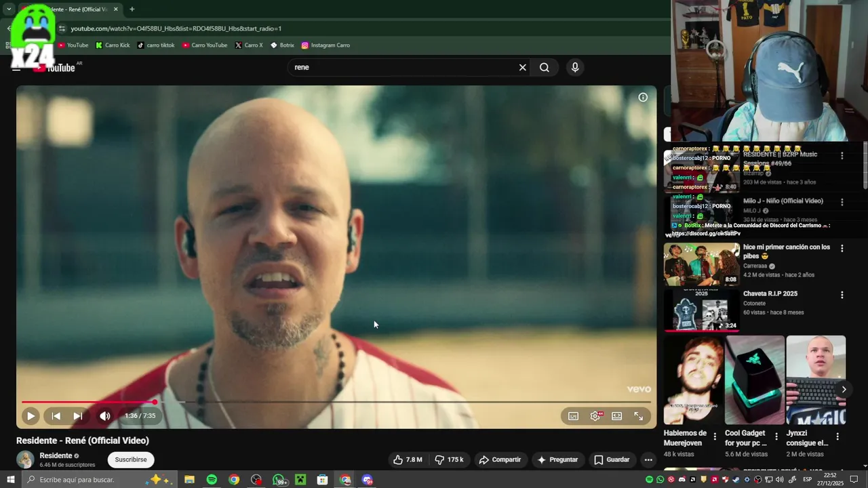
Task: Click the Suscribirse button
Action: 131,460
